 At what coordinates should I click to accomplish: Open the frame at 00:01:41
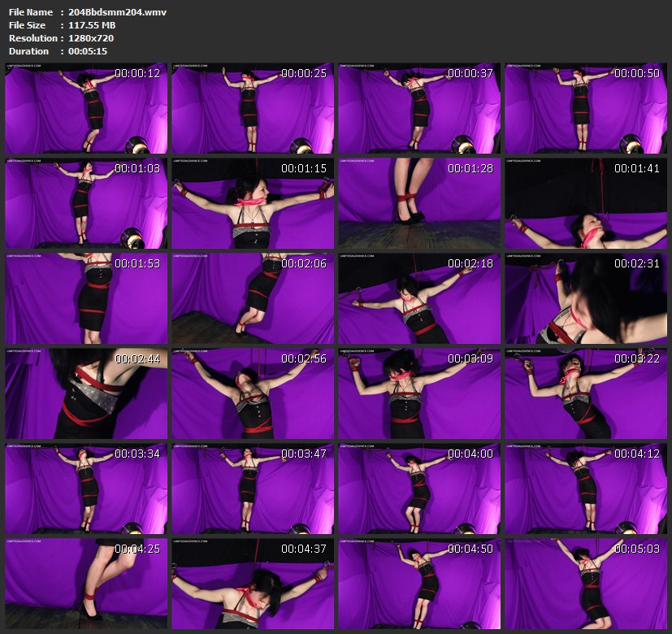(586, 204)
